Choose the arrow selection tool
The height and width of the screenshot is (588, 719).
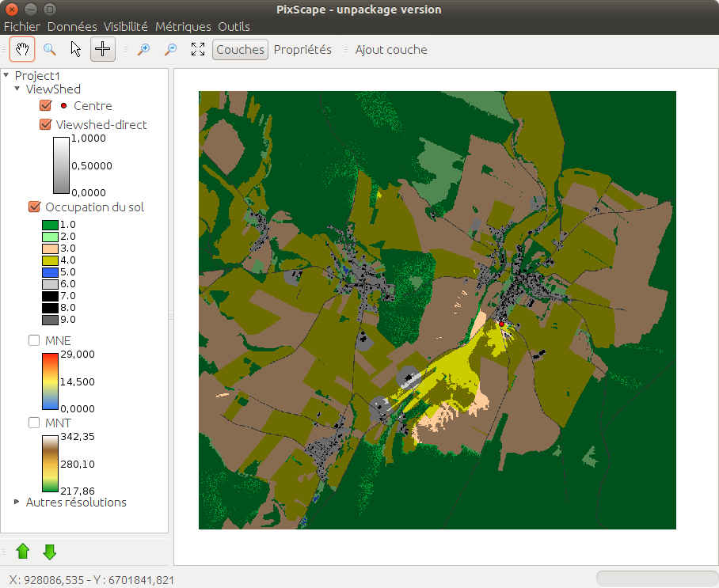pos(76,49)
